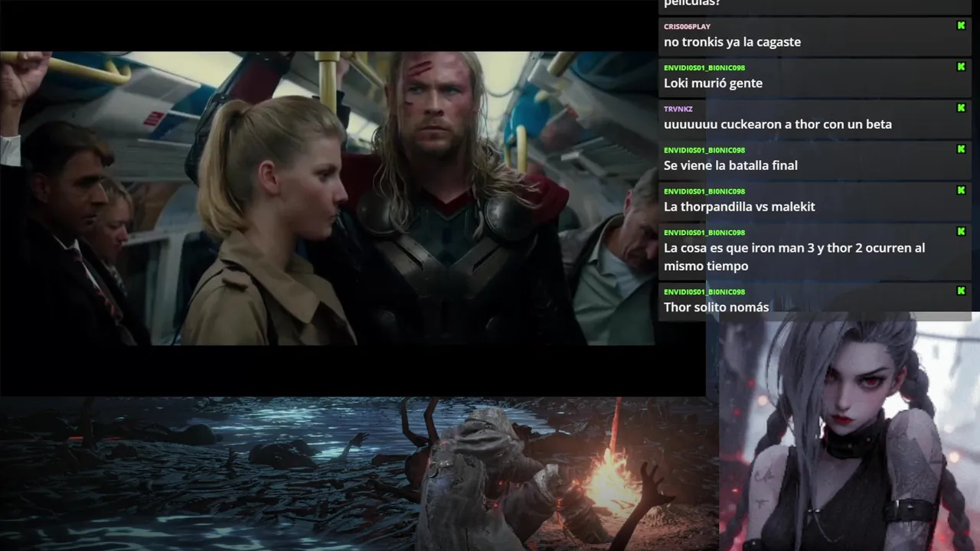
Task: Click the Kick icon beside the iron man 3 message
Action: pos(961,231)
